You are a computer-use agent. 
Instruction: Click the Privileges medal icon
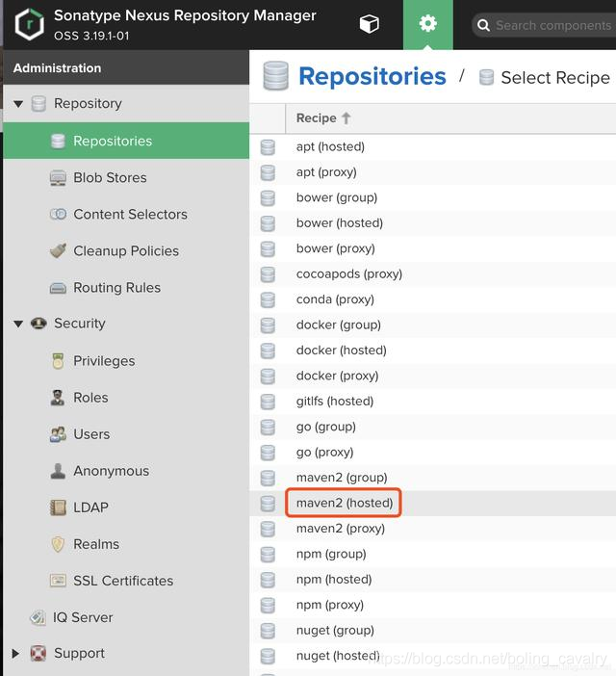click(x=58, y=361)
